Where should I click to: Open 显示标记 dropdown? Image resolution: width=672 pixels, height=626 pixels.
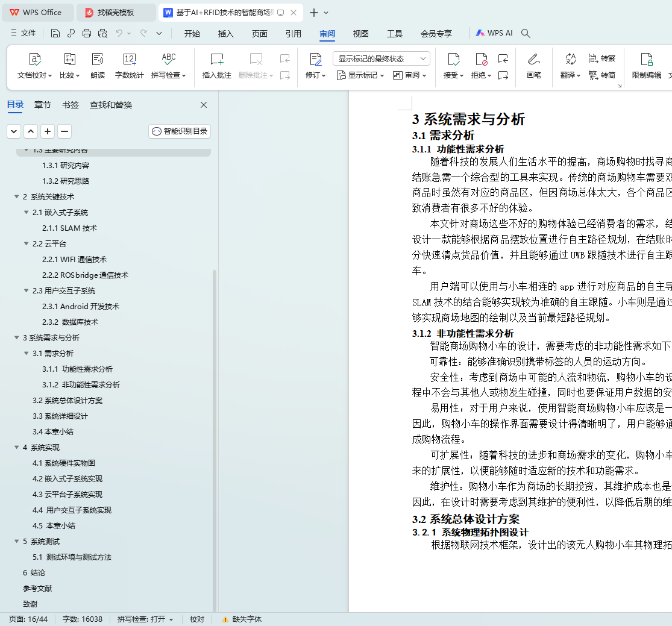pyautogui.click(x=360, y=75)
